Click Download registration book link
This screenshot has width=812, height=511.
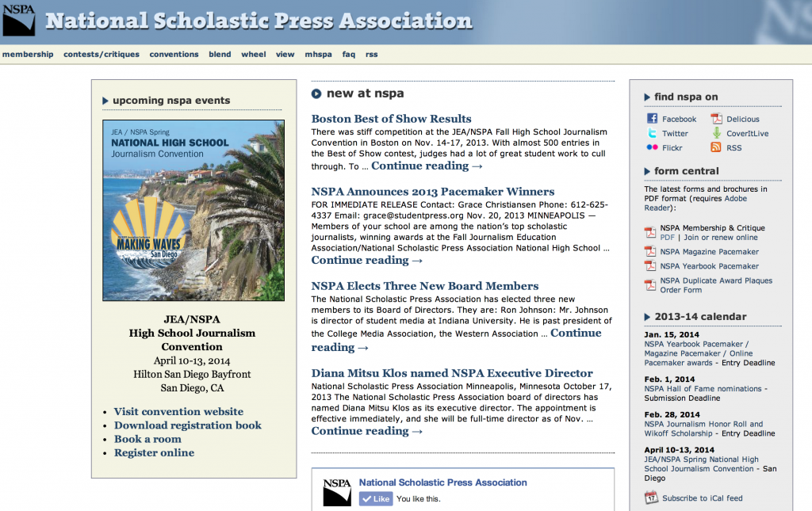tap(187, 425)
